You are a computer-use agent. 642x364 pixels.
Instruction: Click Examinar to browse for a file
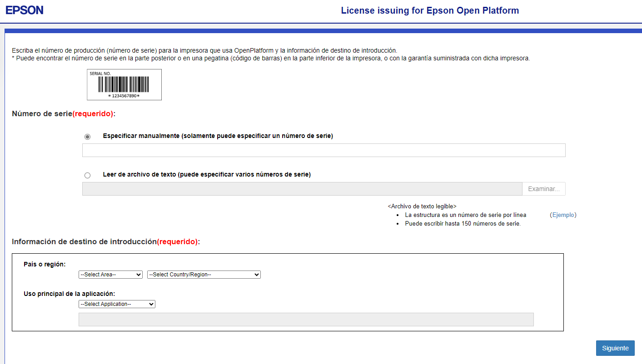[x=543, y=188]
